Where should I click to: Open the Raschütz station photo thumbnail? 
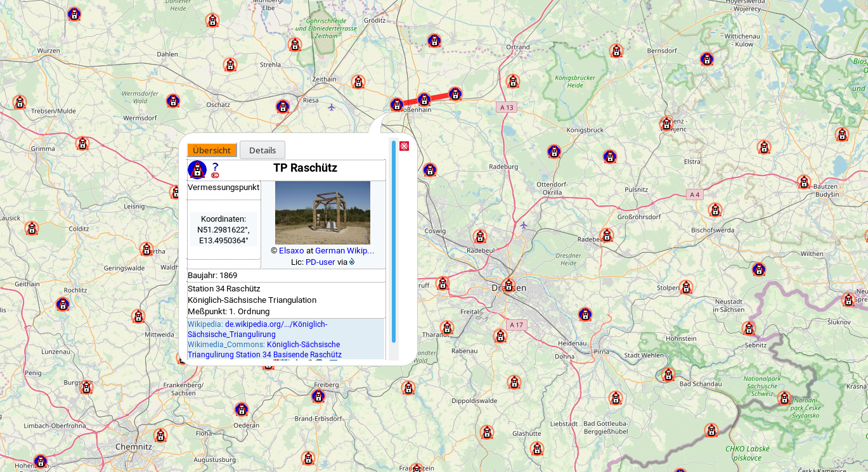322,213
